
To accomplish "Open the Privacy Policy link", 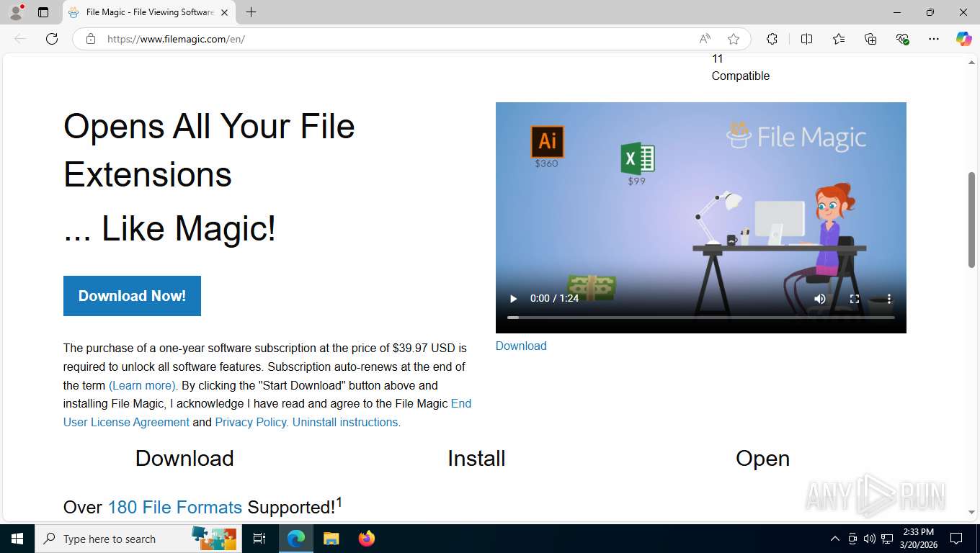I will coord(251,422).
